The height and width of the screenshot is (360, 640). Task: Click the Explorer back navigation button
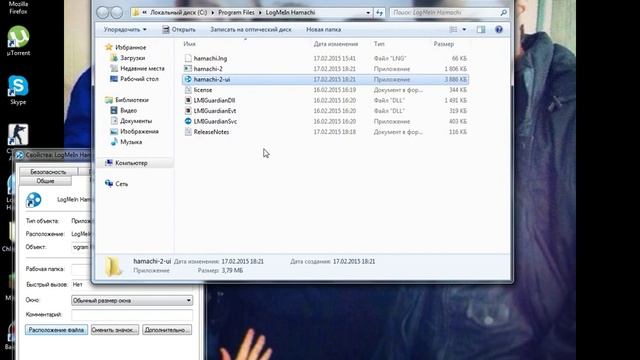tap(102, 13)
